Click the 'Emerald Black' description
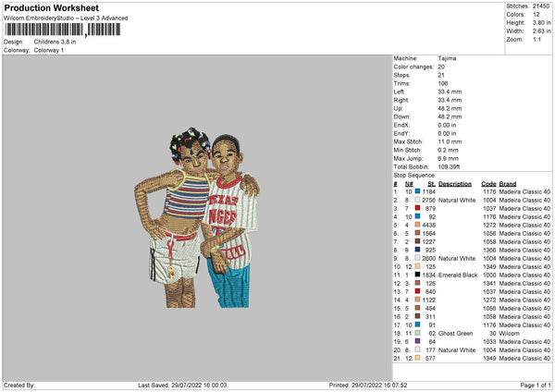Viewport: 555px width, 392px height. pos(458,275)
